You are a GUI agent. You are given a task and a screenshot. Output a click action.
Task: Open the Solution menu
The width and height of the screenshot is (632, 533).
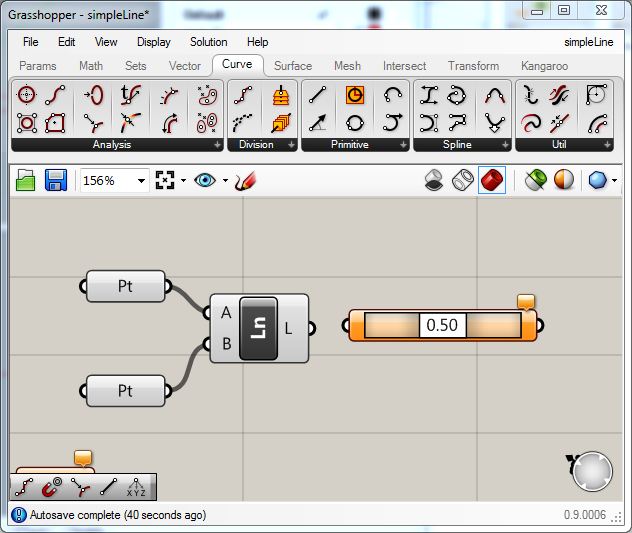tap(208, 42)
